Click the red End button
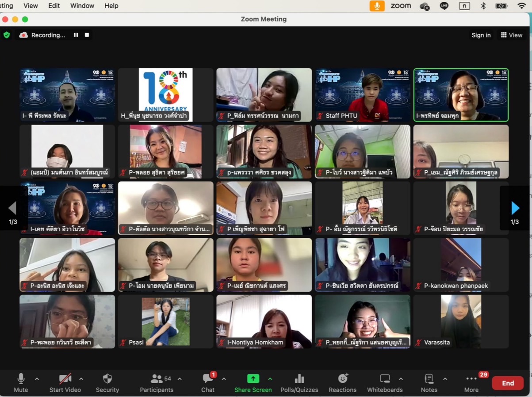 (508, 383)
